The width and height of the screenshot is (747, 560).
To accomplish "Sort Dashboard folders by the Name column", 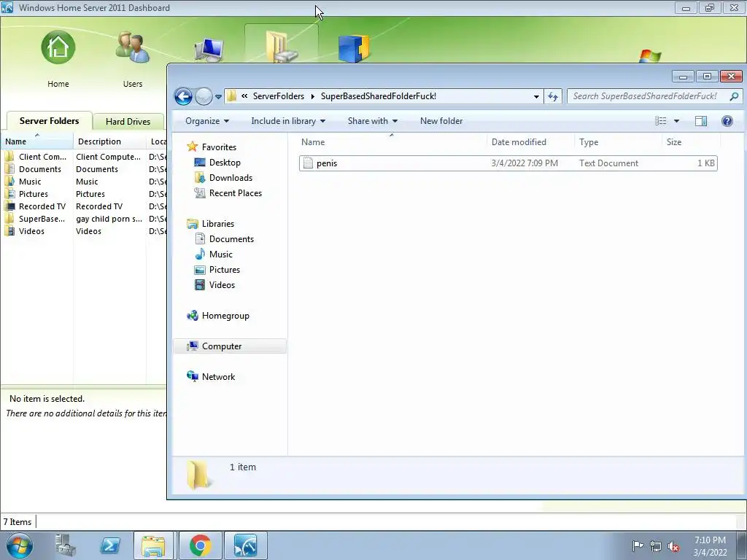I will (37, 141).
